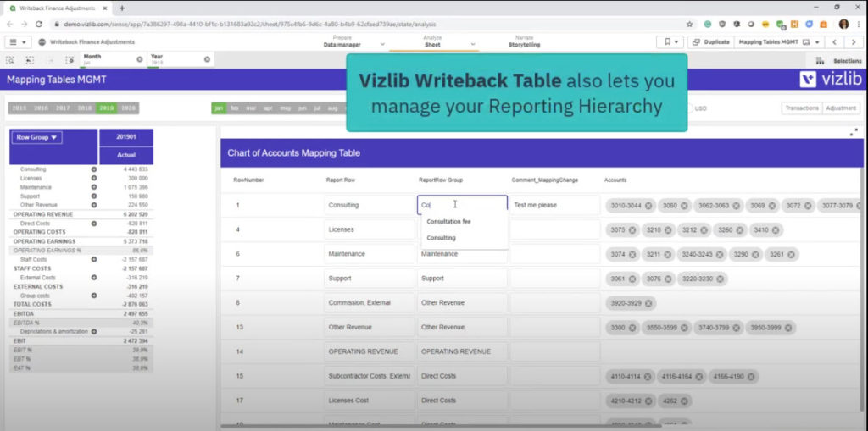Open the Chrome profile avatar
868x431 pixels.
click(843, 25)
